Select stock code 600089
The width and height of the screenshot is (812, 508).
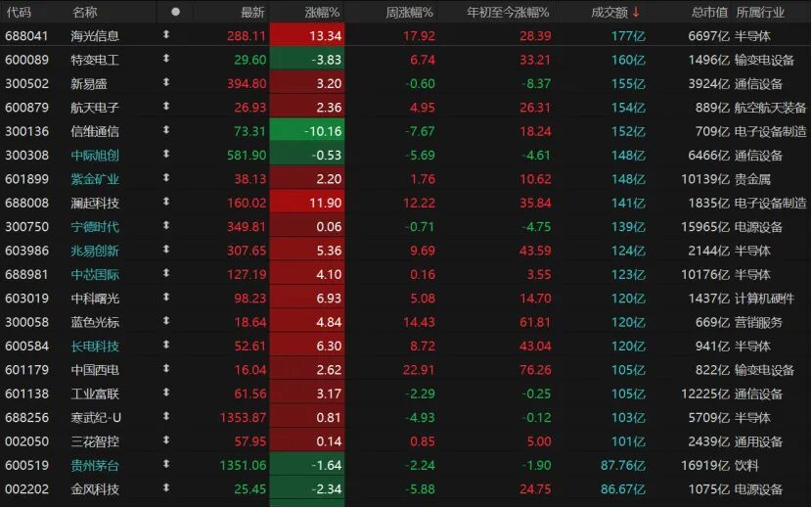coord(26,60)
